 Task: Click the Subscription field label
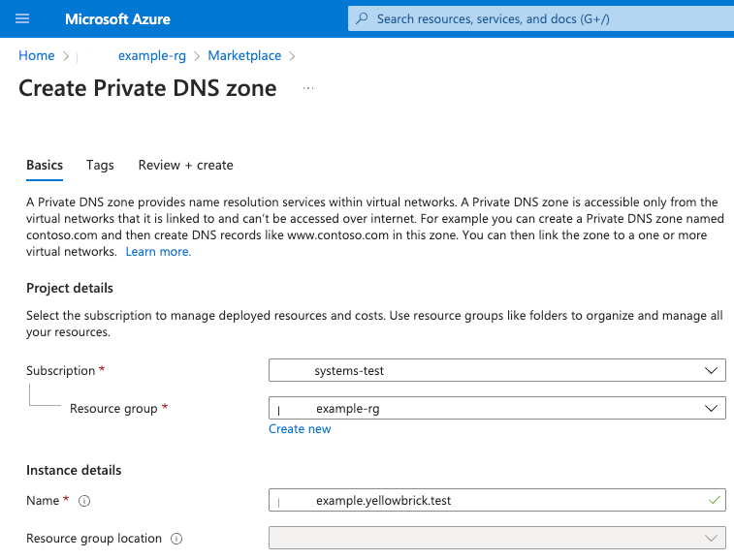pos(60,370)
